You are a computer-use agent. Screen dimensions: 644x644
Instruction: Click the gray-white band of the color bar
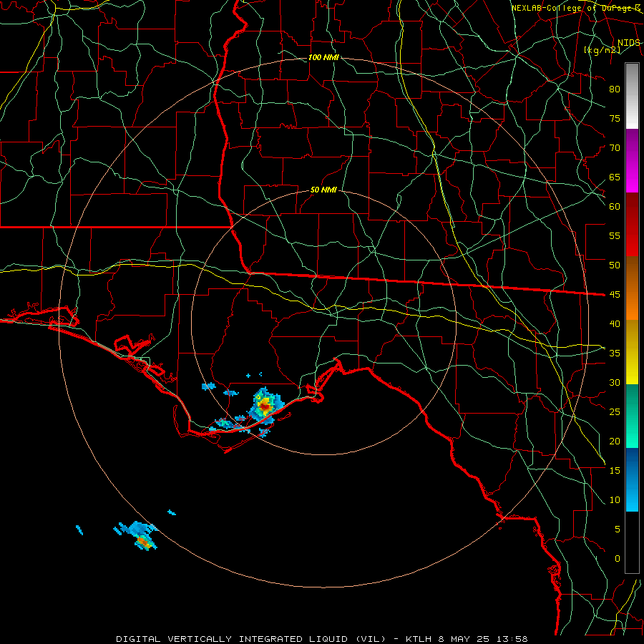pos(632,96)
